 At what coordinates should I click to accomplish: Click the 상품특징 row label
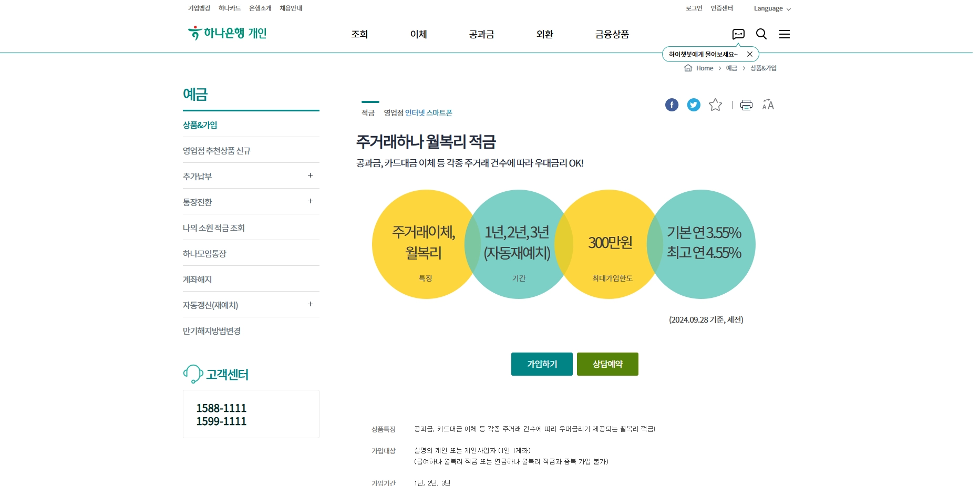[x=384, y=429]
